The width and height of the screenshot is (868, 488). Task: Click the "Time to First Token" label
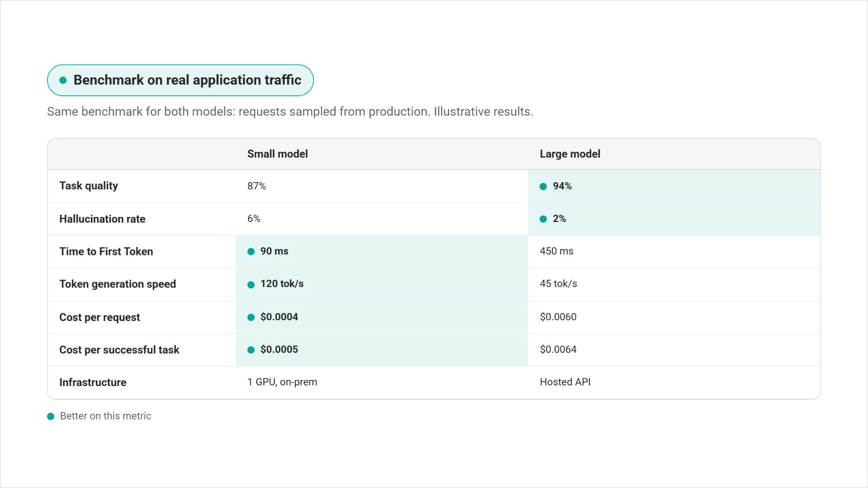[106, 252]
